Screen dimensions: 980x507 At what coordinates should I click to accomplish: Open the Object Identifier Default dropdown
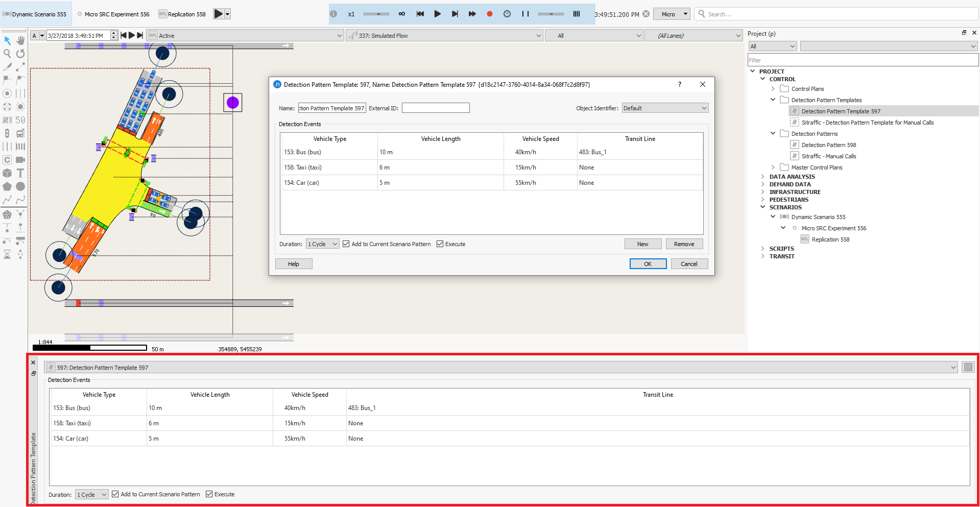click(x=664, y=108)
